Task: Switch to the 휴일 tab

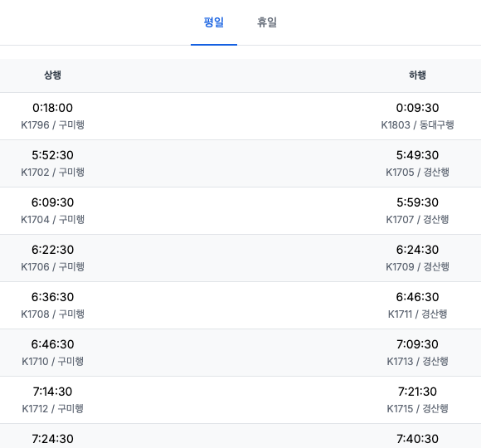Action: (267, 22)
